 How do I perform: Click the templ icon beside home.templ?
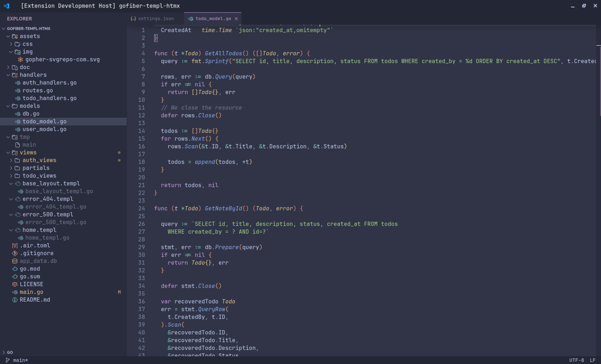[18, 230]
